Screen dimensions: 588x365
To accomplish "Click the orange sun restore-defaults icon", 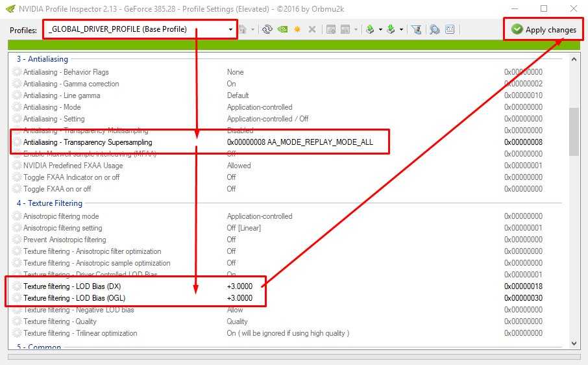I will [297, 30].
